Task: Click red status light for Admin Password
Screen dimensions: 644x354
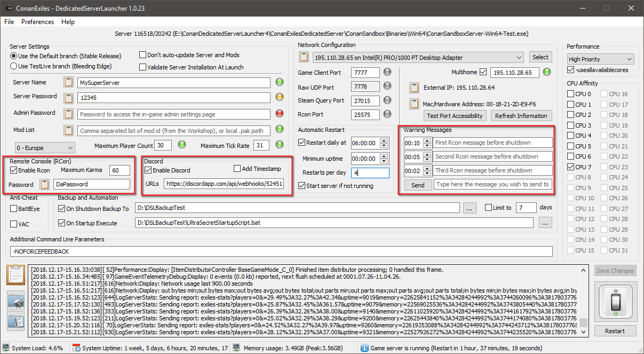Action: [279, 114]
